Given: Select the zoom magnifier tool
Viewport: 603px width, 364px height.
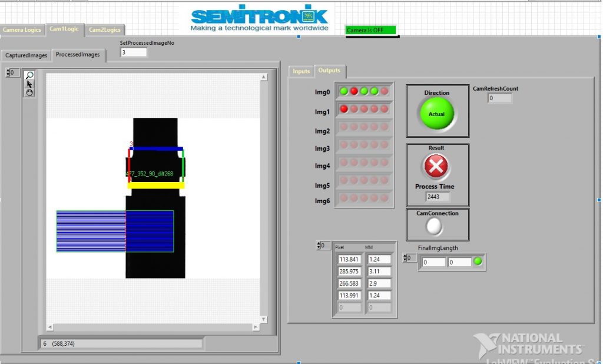Looking at the screenshot, I should [29, 75].
